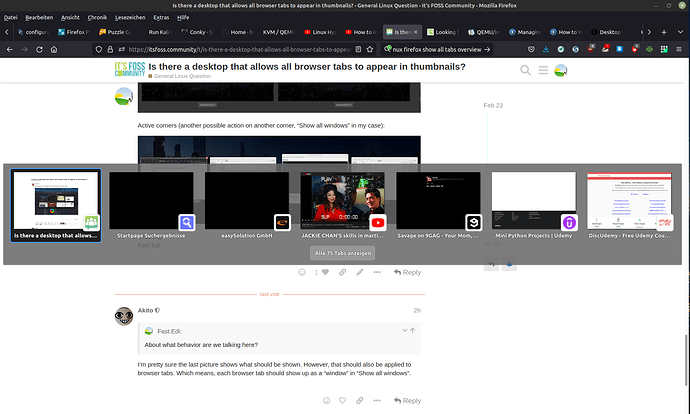Copy link to Akito's post
The image size is (690, 414).
360,400
